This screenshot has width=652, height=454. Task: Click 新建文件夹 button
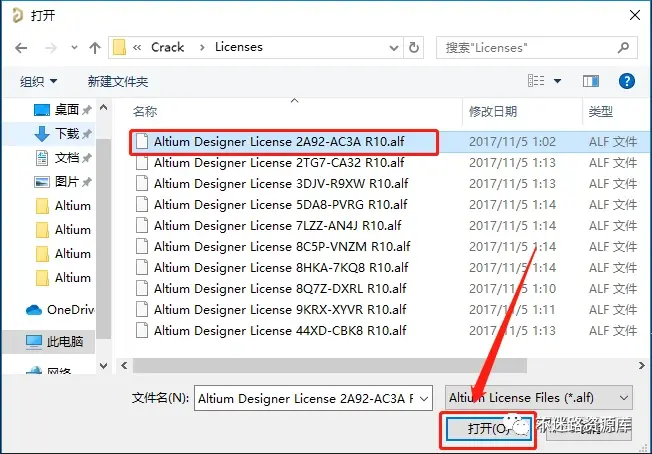coord(118,81)
